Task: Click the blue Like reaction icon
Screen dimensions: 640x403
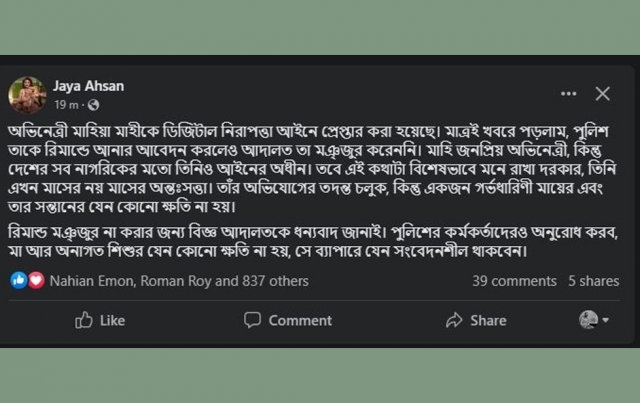Action: [19, 282]
